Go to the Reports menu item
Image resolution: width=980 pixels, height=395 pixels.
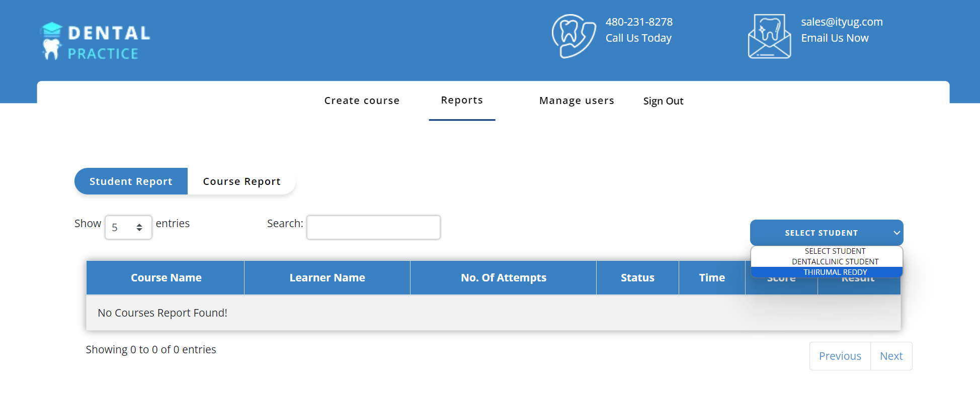(462, 101)
